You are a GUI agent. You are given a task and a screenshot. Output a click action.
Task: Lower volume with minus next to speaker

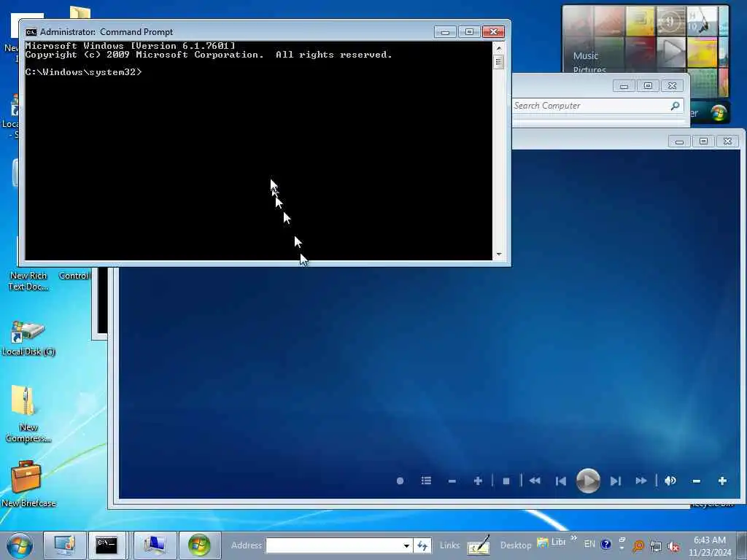(696, 481)
